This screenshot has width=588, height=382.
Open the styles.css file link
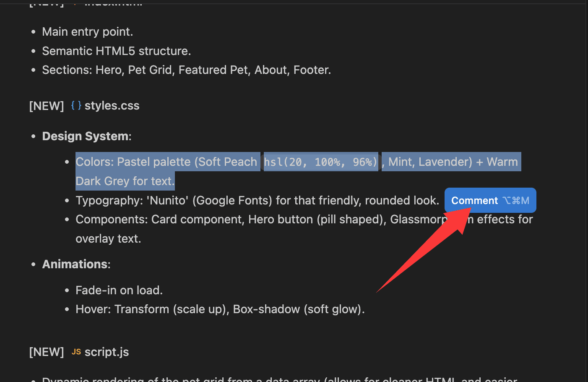112,106
